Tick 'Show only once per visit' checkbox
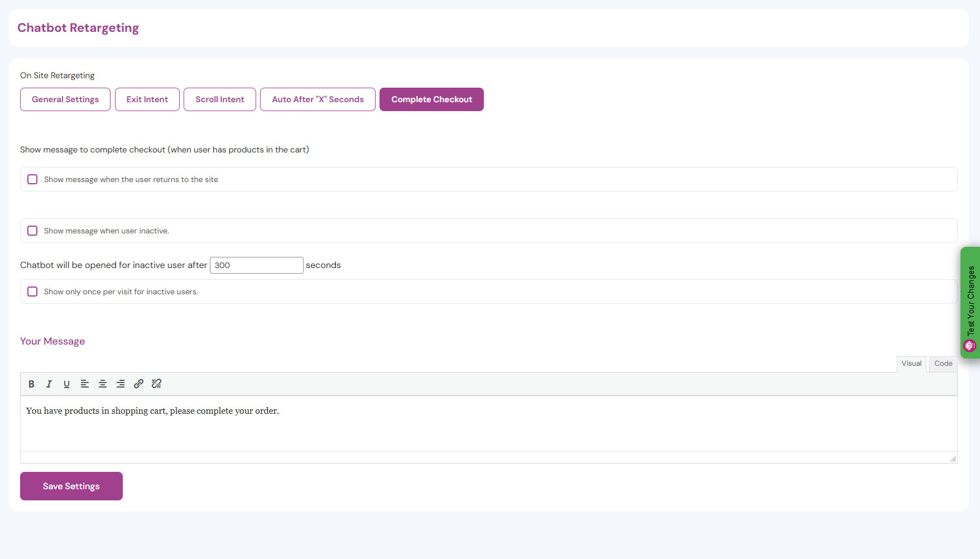This screenshot has width=980, height=559. coord(32,292)
